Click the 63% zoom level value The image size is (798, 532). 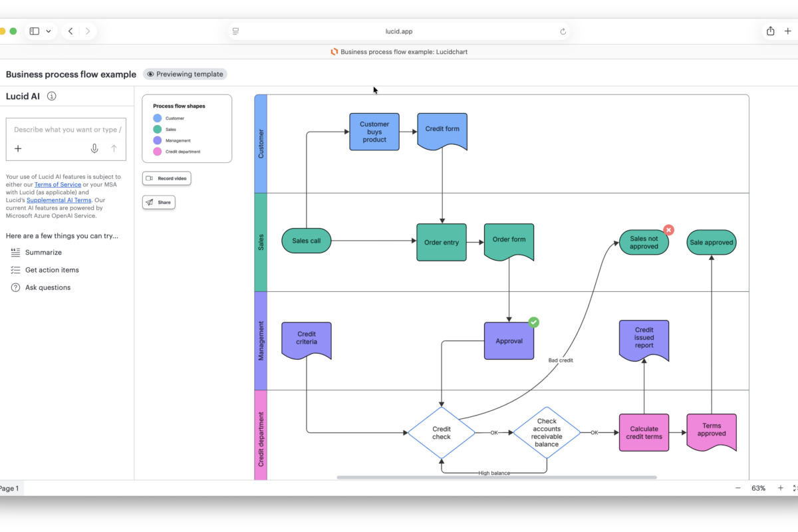759,488
